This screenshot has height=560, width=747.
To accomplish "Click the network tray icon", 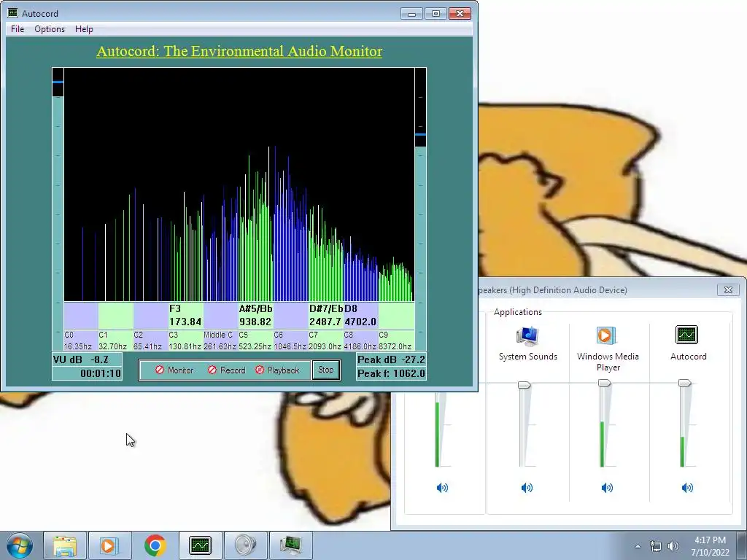I will [656, 546].
